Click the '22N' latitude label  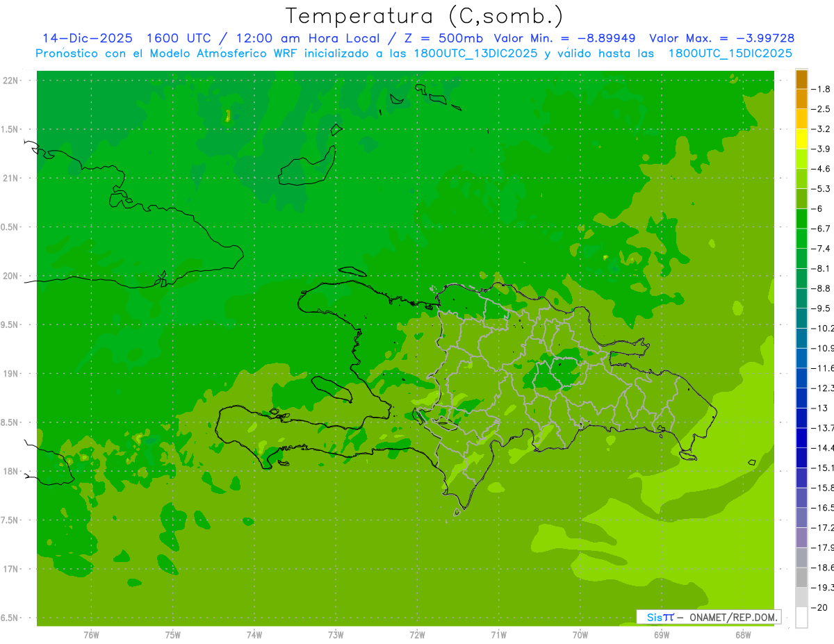[12, 81]
